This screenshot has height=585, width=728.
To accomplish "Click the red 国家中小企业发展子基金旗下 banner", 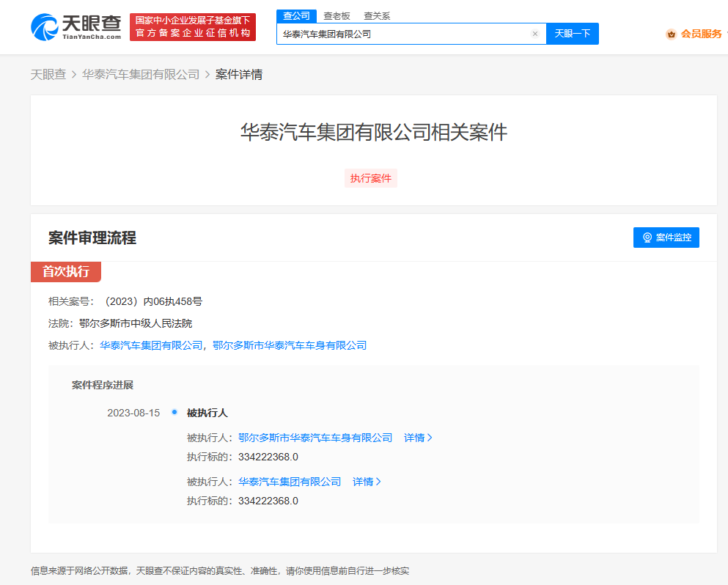I will coord(193,27).
